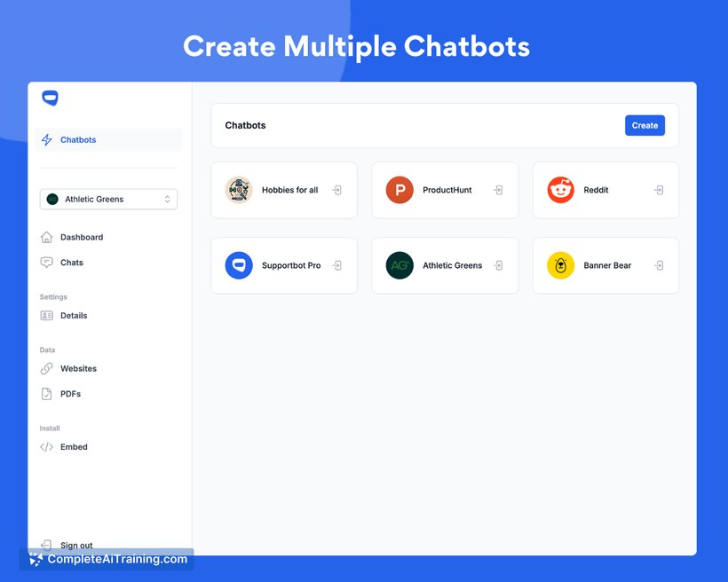
Task: Select the Hobbies for all chatbot name
Action: tap(289, 190)
